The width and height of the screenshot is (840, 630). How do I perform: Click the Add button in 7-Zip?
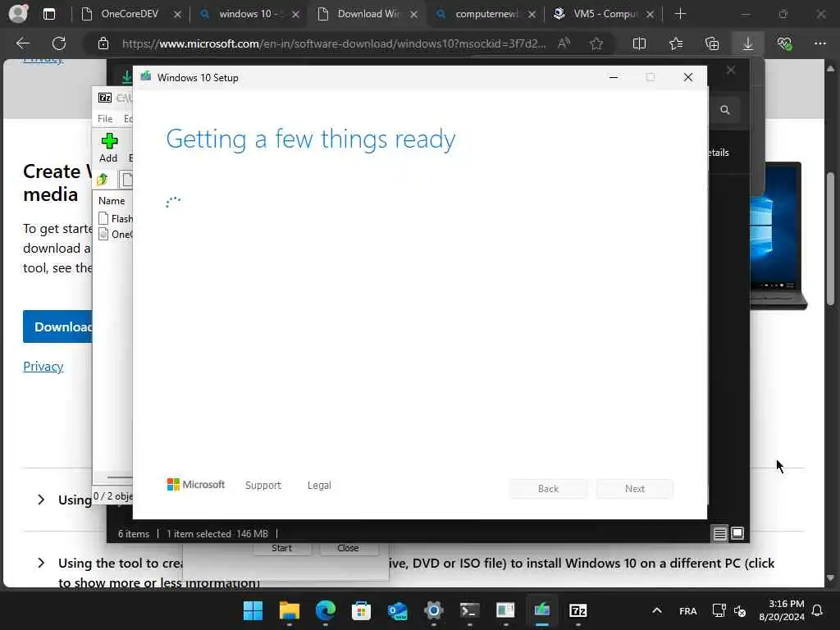108,148
